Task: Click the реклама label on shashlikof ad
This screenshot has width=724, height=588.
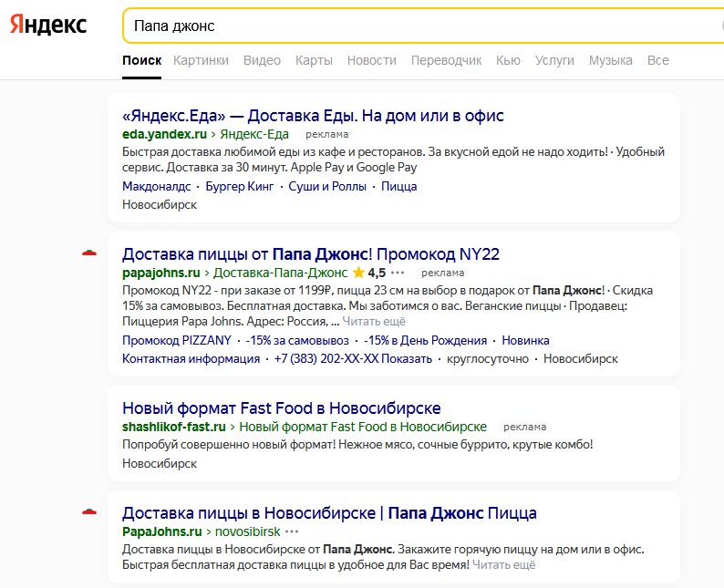Action: point(524,427)
